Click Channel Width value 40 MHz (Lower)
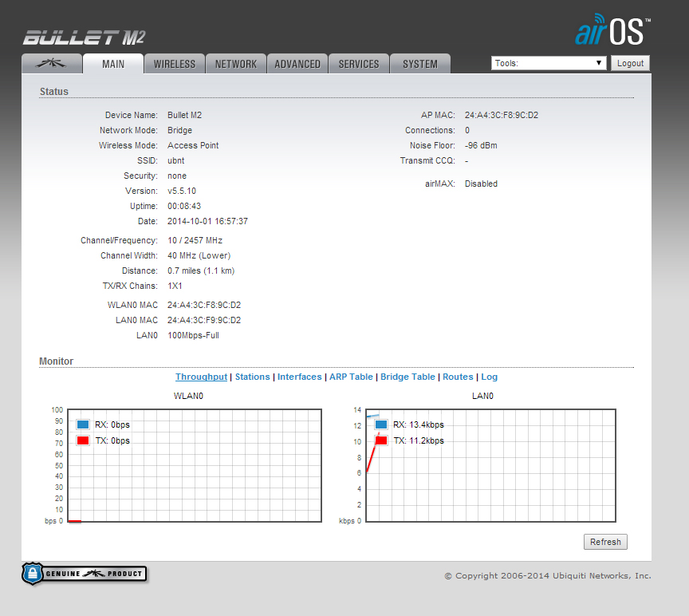689x616 pixels. [x=199, y=255]
